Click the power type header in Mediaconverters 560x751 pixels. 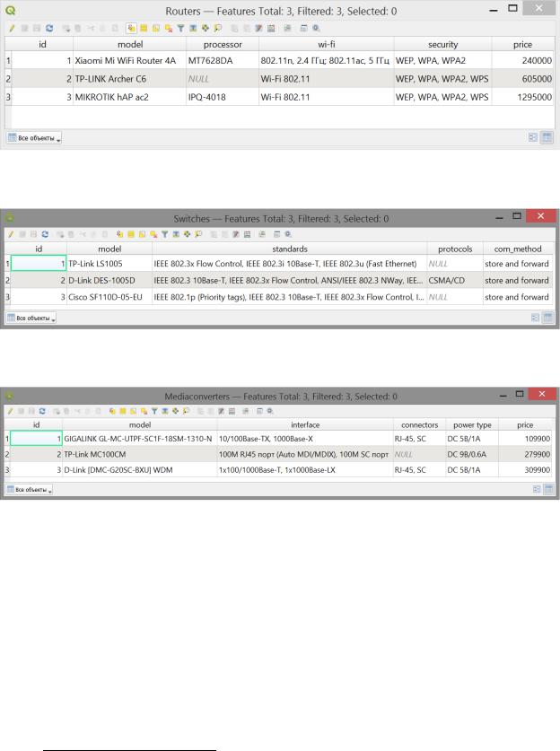[472, 424]
